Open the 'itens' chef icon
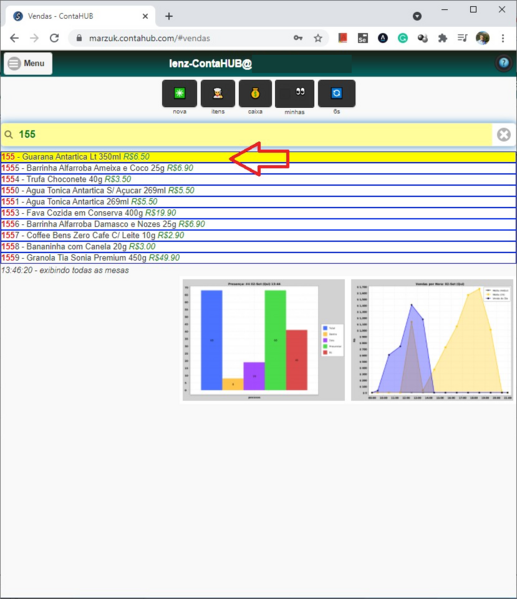The height and width of the screenshot is (599, 517). pos(218,93)
